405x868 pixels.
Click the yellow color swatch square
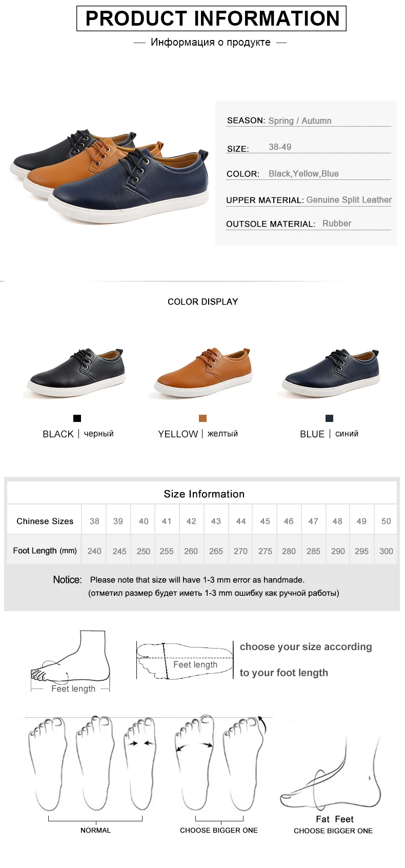click(202, 418)
